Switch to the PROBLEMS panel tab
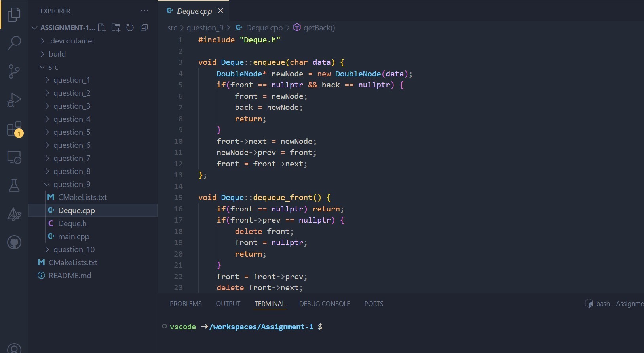This screenshot has width=644, height=353. click(186, 304)
